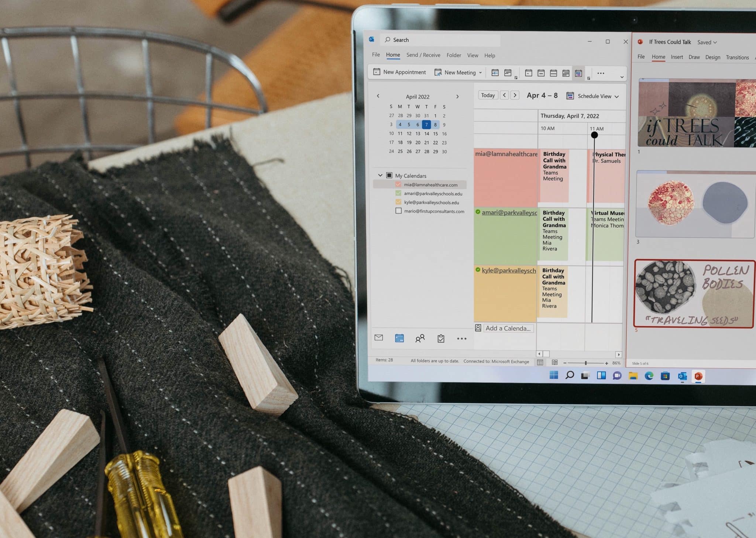The height and width of the screenshot is (538, 756).
Task: Expand the New Meeting dropdown arrow
Action: point(480,73)
